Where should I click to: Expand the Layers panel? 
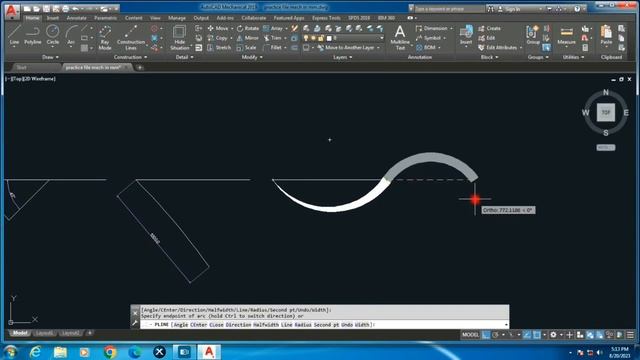(x=342, y=57)
